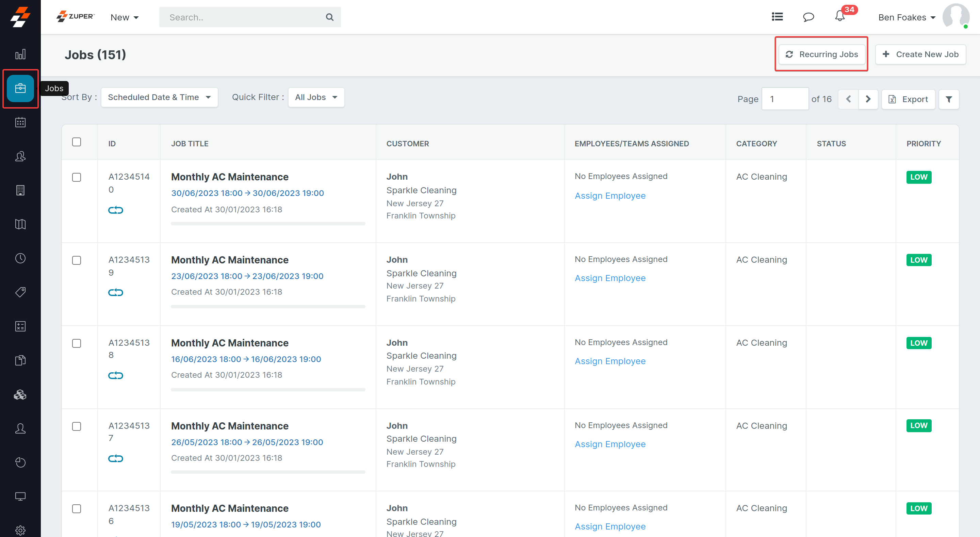Click the progress bar under first job

click(x=268, y=224)
